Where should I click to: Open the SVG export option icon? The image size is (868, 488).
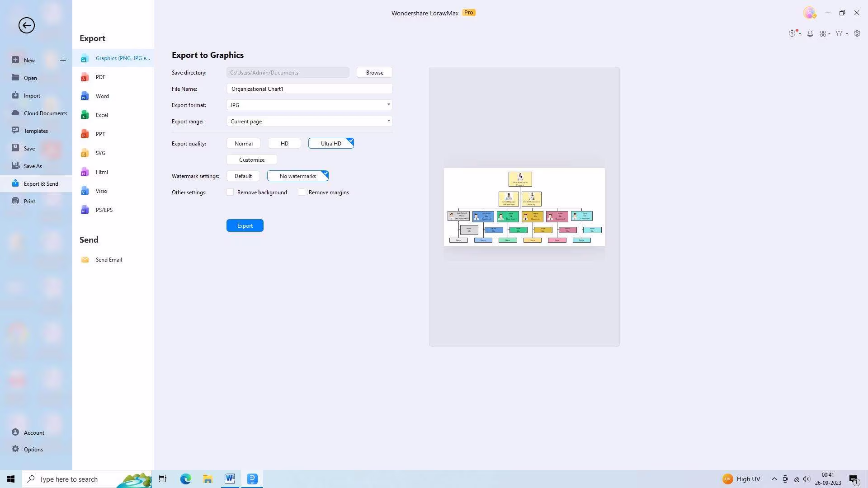click(85, 153)
